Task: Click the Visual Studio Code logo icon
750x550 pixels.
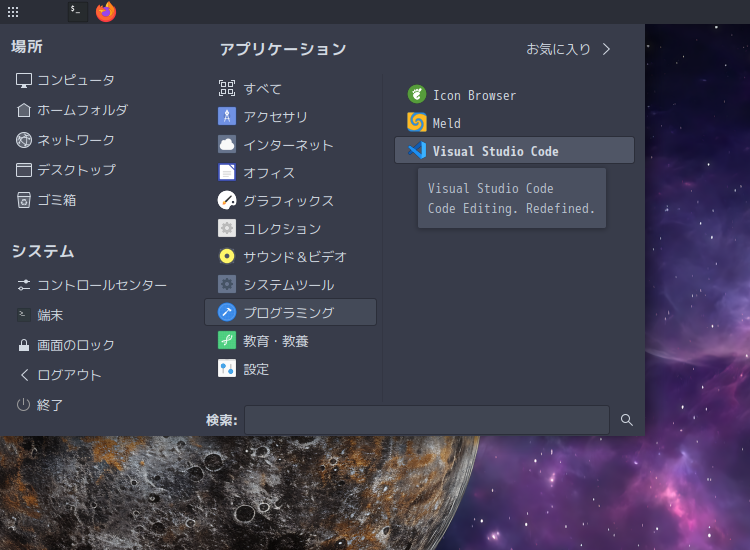Action: click(x=417, y=150)
